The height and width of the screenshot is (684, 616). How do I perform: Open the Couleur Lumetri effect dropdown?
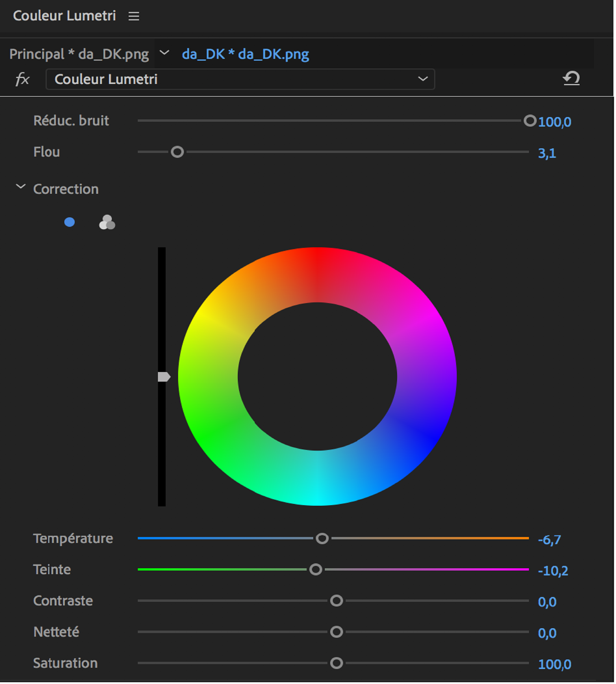422,79
